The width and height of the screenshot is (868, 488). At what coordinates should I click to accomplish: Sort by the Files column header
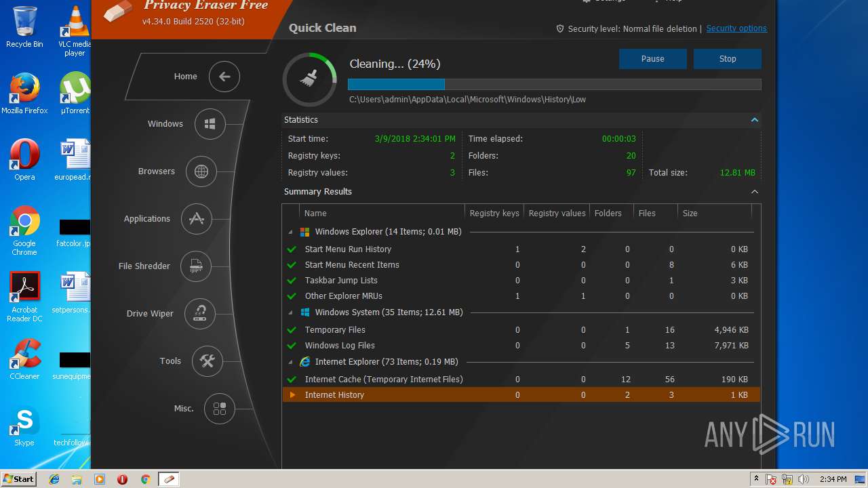coord(655,213)
